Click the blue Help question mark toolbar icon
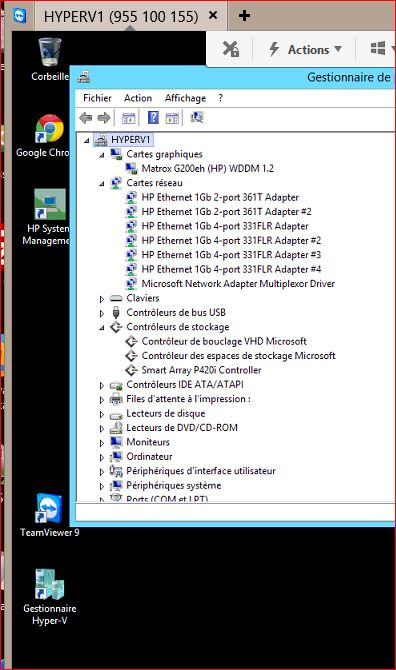 [x=153, y=118]
